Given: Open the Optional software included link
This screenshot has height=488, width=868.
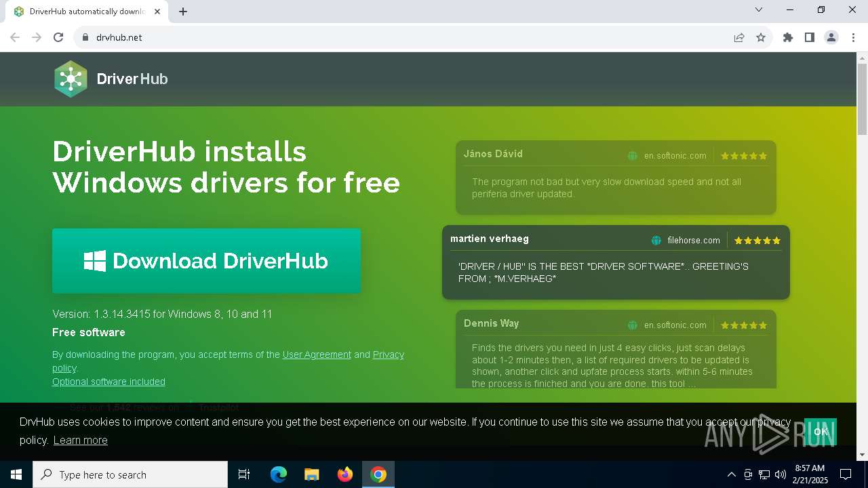Looking at the screenshot, I should tap(108, 382).
